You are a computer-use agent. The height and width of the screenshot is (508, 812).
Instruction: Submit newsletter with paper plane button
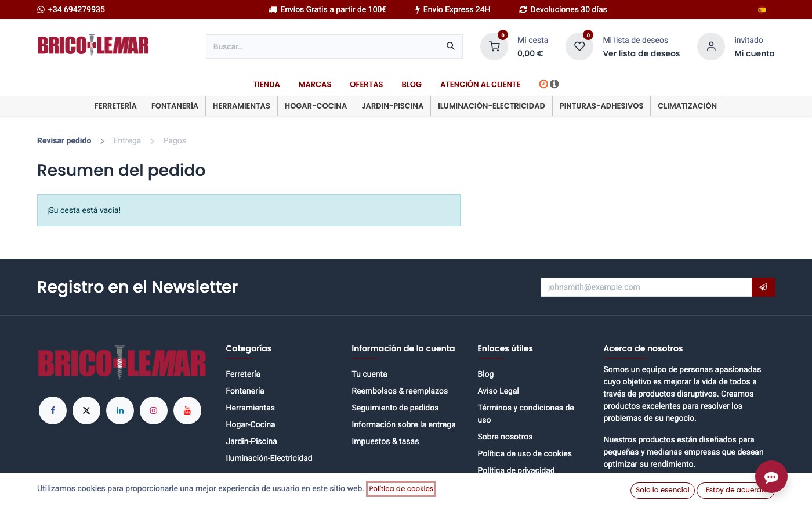pyautogui.click(x=763, y=287)
